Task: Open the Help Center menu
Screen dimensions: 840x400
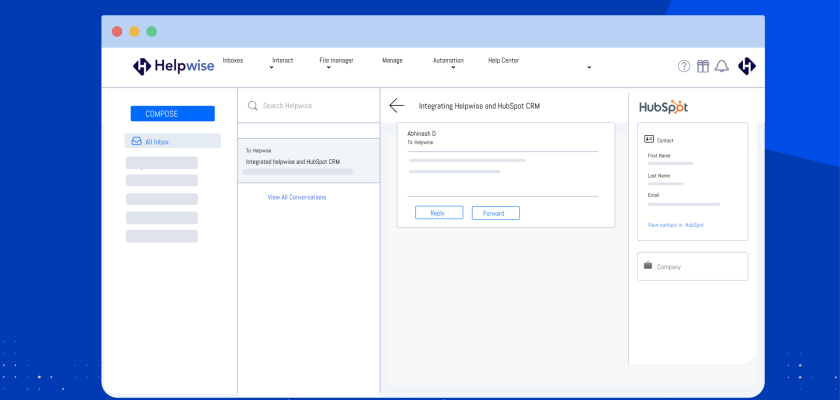Action: coord(503,60)
